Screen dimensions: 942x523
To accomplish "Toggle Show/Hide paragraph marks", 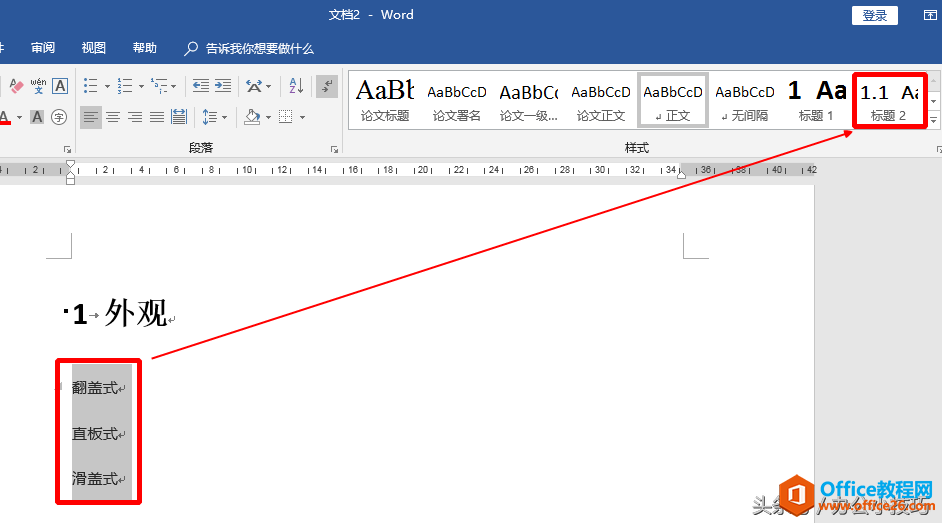I will click(x=327, y=86).
